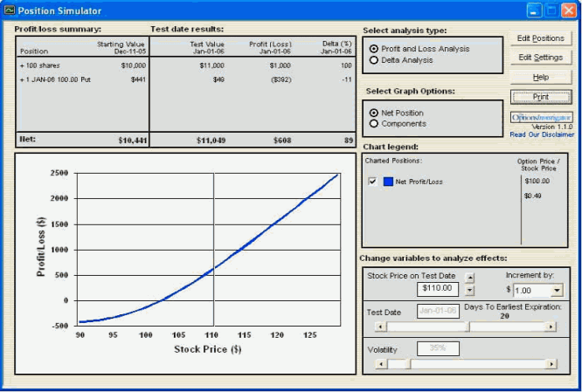This screenshot has height=392, width=582.
Task: Select Profit and Loss Analysis option
Action: (x=375, y=49)
